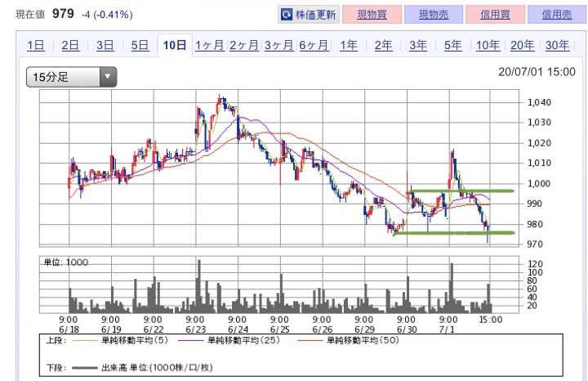Select the active 10日 tab
588x381 pixels.
175,46
